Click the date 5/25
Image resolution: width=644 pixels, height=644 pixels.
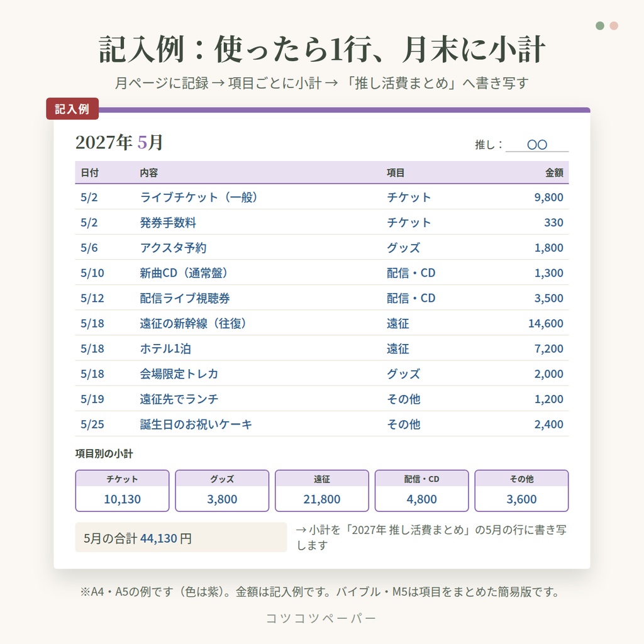pos(92,425)
